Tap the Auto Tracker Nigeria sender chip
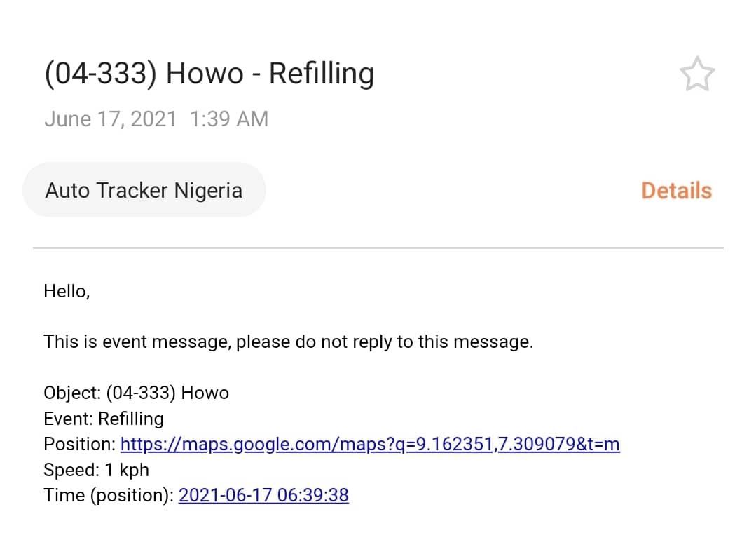Image resolution: width=756 pixels, height=547 pixels. coord(144,190)
